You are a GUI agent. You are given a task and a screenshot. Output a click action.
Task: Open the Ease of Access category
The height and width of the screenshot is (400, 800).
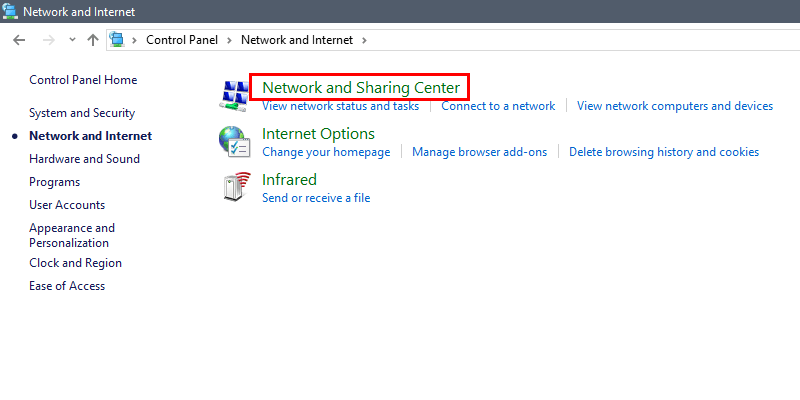67,286
